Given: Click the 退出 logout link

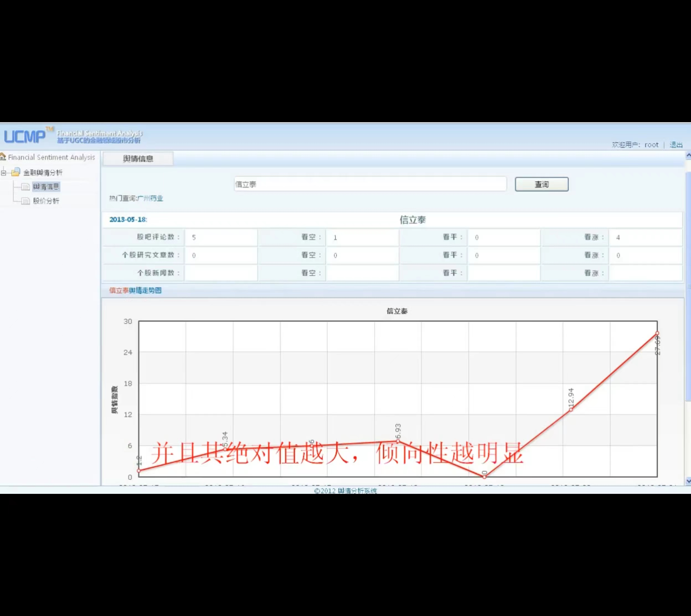Looking at the screenshot, I should pyautogui.click(x=676, y=145).
